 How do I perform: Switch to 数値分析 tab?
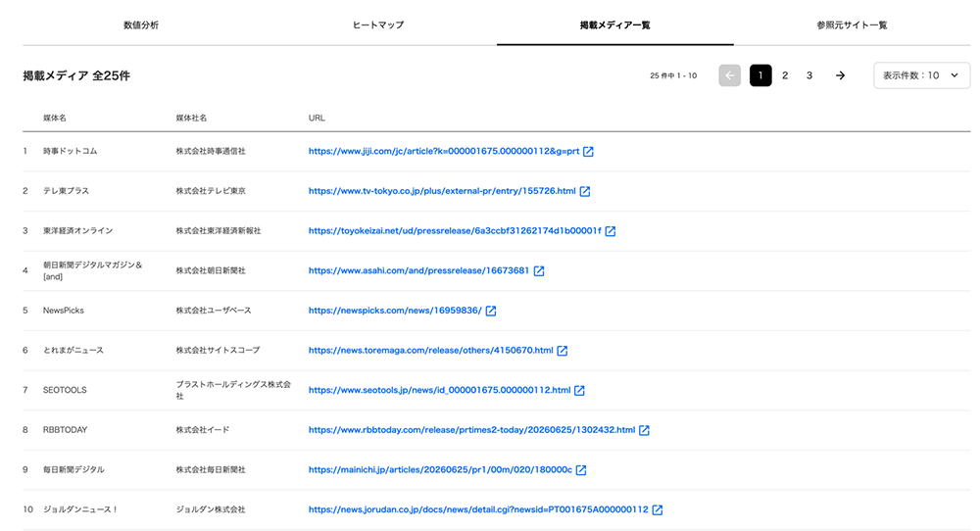point(141,25)
